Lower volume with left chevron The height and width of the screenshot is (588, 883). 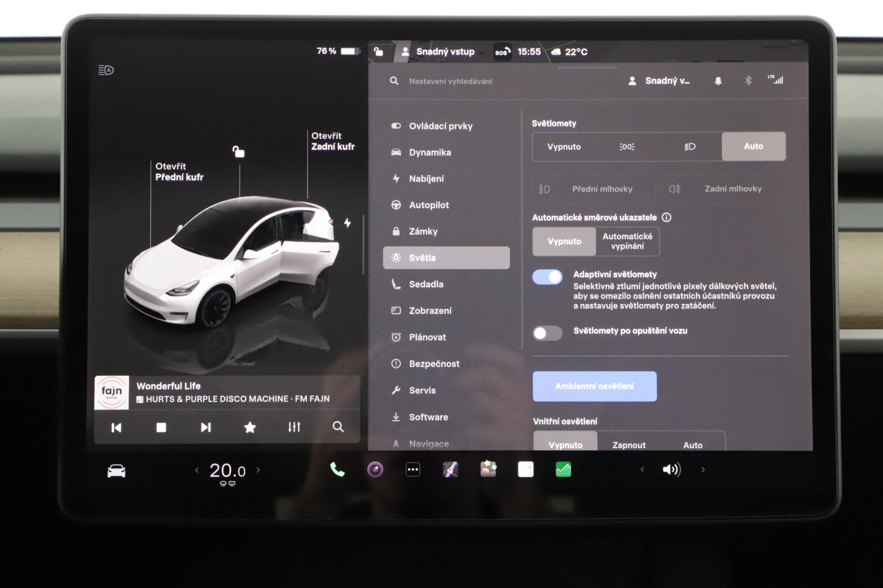pyautogui.click(x=642, y=469)
